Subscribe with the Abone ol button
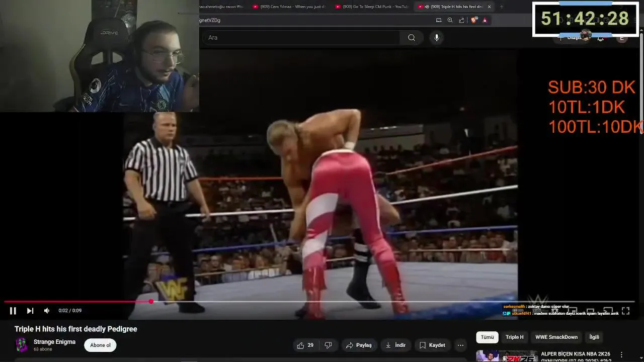Screen dimensions: 644x362 pyautogui.click(x=101, y=345)
